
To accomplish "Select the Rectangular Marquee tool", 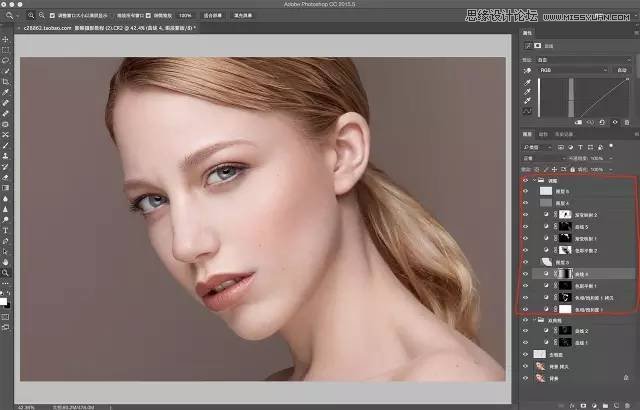I will click(6, 49).
